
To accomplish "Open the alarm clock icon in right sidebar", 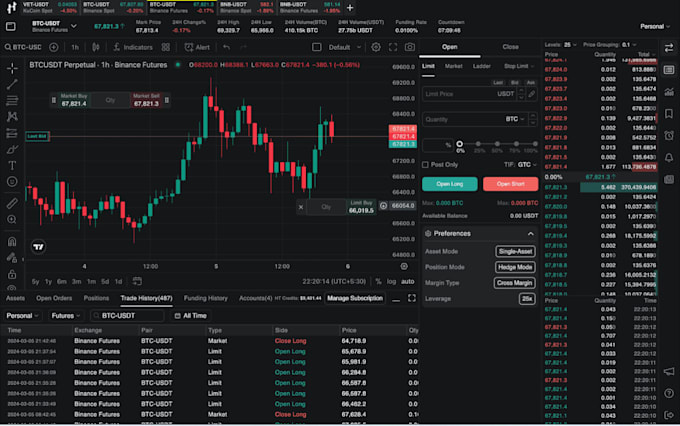I will point(669,135).
